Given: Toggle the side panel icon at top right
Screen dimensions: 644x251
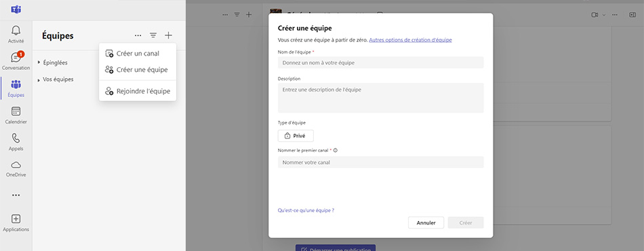Looking at the screenshot, I should tap(632, 15).
